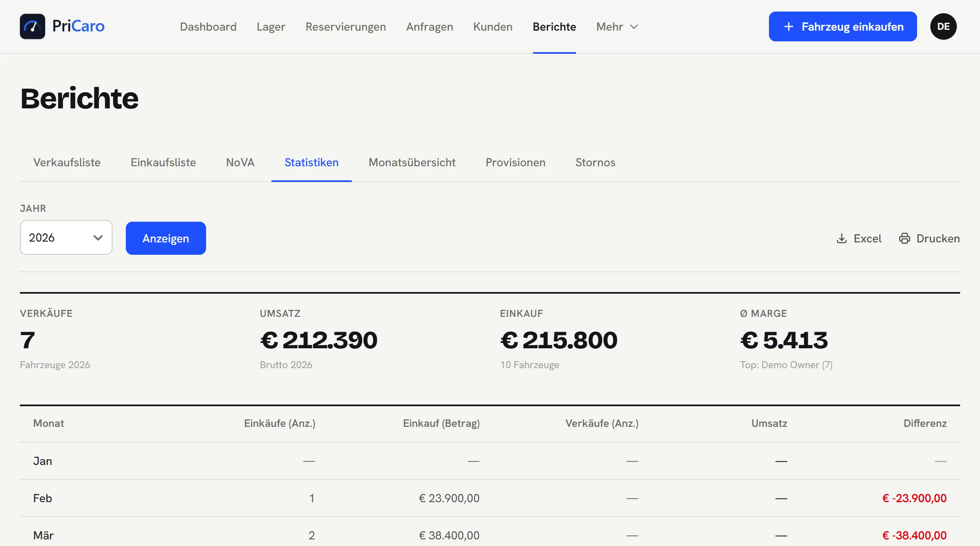This screenshot has width=980, height=546.
Task: Click the Excel export link text
Action: [867, 239]
